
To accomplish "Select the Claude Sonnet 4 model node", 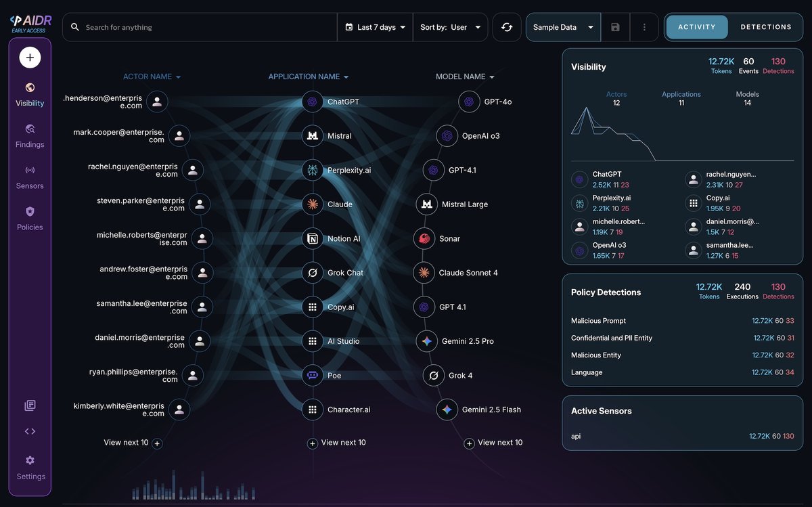I will [424, 273].
